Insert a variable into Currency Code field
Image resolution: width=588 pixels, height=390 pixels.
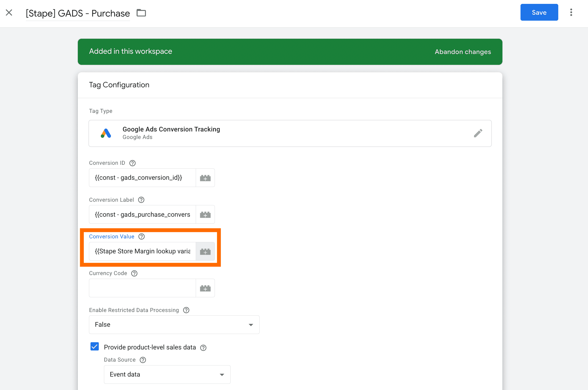click(x=205, y=288)
